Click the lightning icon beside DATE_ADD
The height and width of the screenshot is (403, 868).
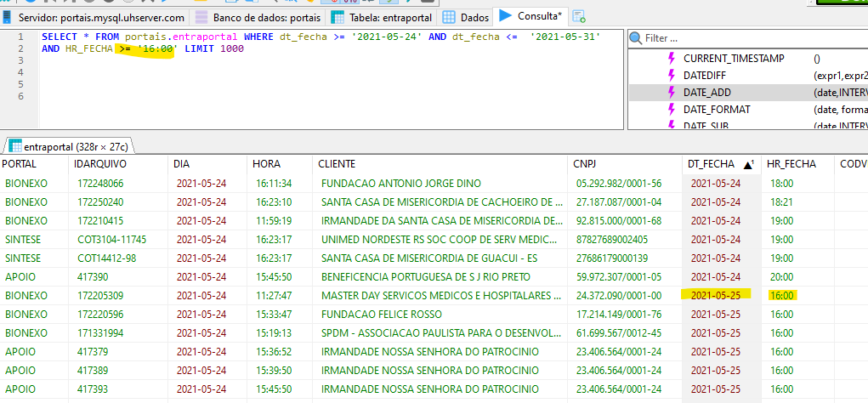coord(672,92)
